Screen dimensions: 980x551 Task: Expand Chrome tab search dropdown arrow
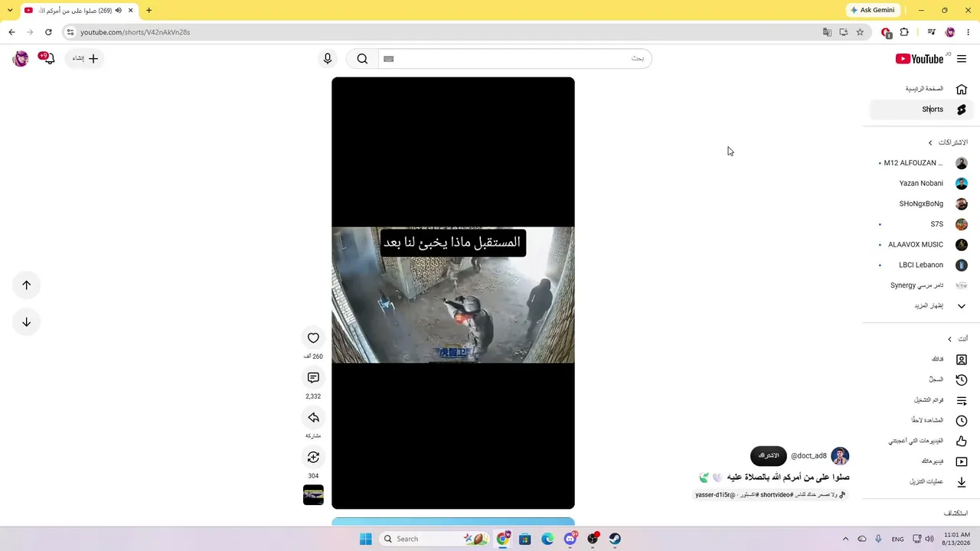pyautogui.click(x=10, y=10)
